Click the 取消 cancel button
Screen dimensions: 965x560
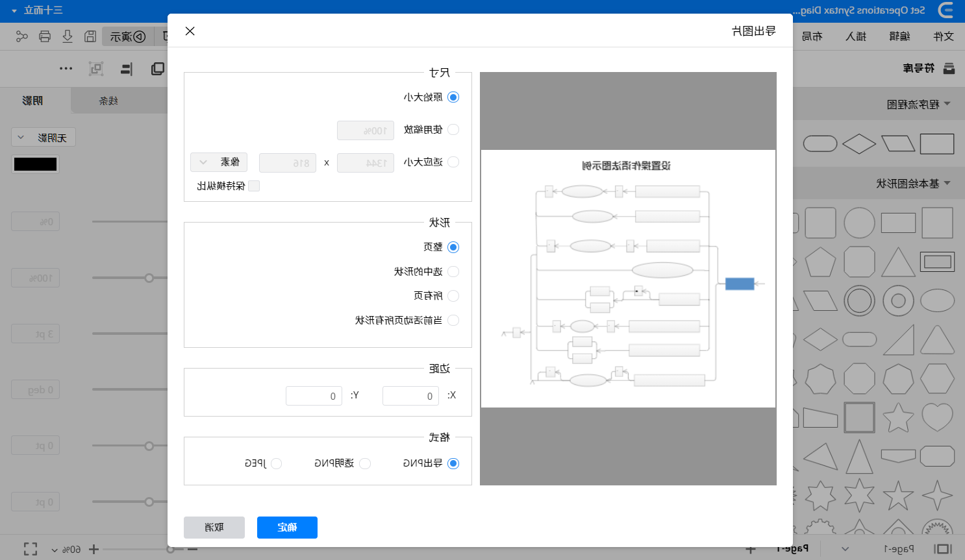coord(214,528)
